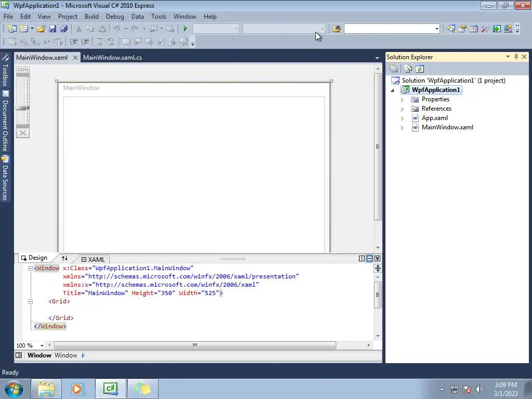Click inside the Find text box
Screen dimensions: 532x399
click(x=389, y=29)
